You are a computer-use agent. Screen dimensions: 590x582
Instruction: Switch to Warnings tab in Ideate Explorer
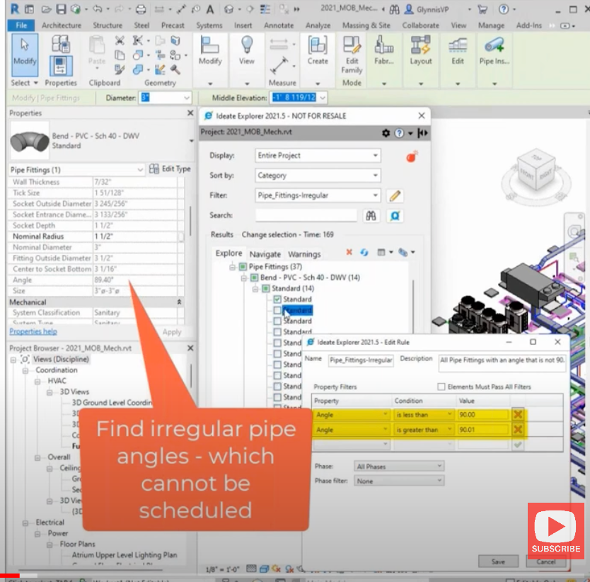(304, 254)
